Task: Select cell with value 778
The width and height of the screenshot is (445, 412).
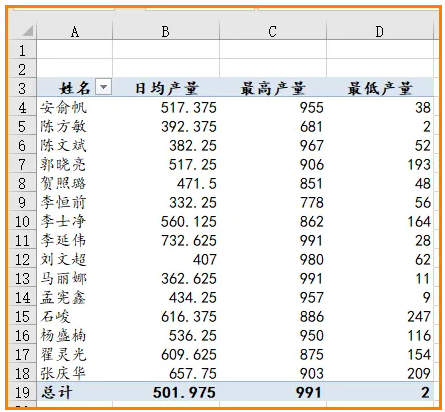Action: pos(273,202)
